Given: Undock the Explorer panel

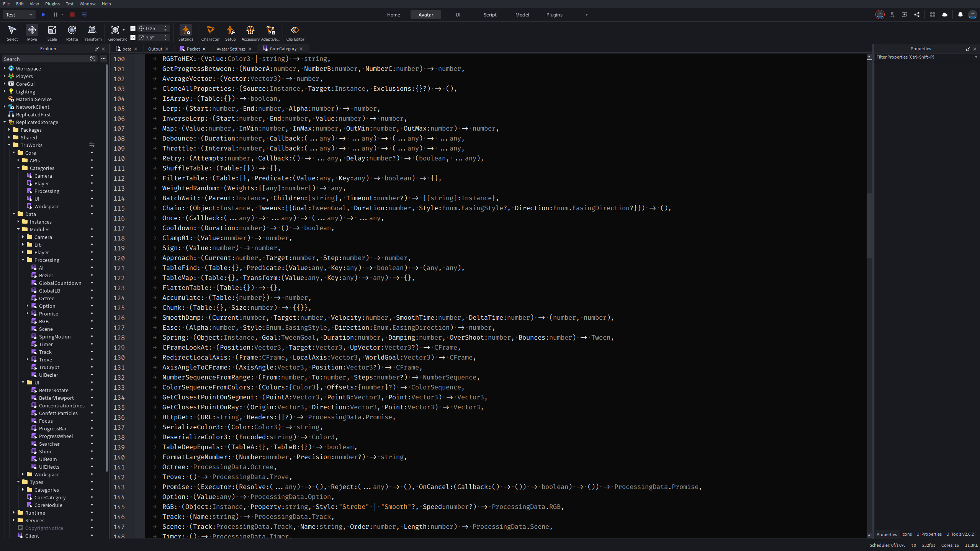Looking at the screenshot, I should click(x=97, y=49).
